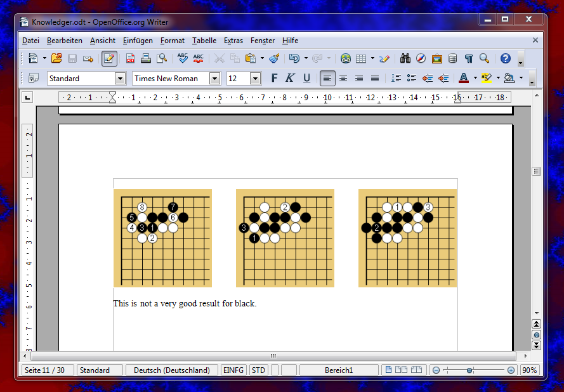Open the font size 12 dropdown
The height and width of the screenshot is (392, 564).
point(255,79)
